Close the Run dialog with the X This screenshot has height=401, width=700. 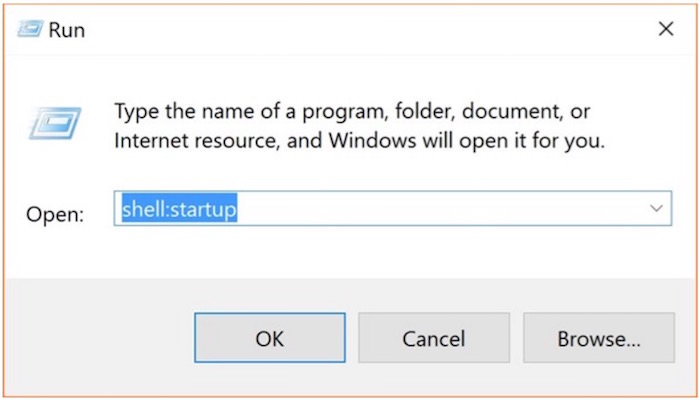(x=665, y=29)
